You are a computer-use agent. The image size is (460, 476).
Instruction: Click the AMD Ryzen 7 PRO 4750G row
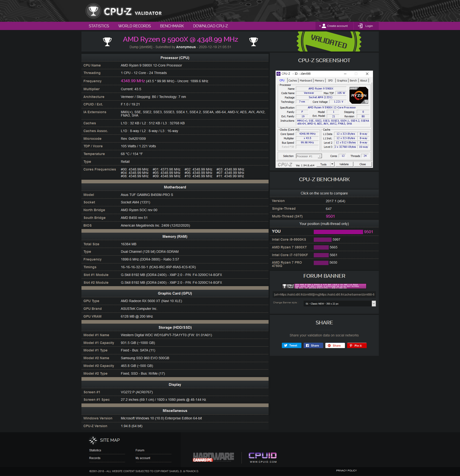pyautogui.click(x=324, y=264)
